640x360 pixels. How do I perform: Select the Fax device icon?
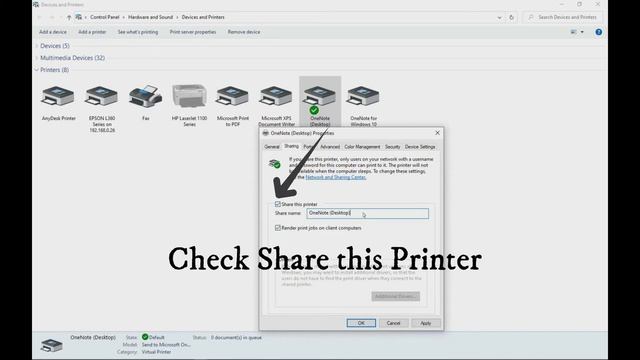tap(146, 96)
